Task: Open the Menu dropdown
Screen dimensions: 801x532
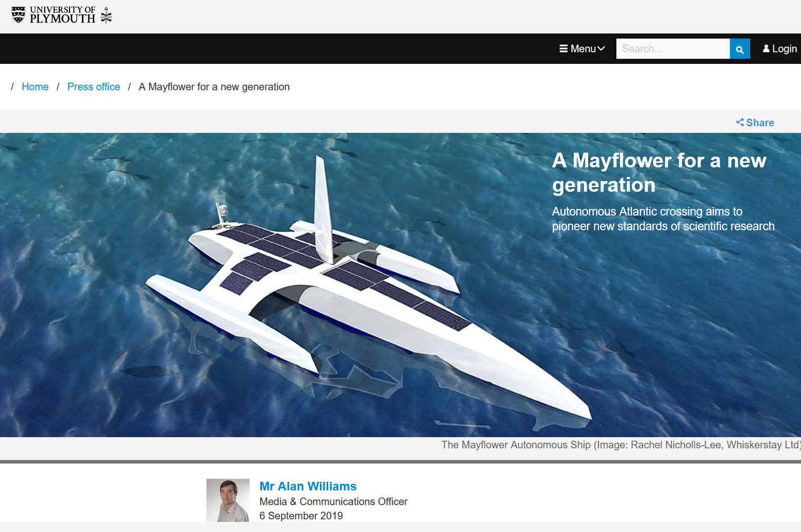Action: (582, 49)
